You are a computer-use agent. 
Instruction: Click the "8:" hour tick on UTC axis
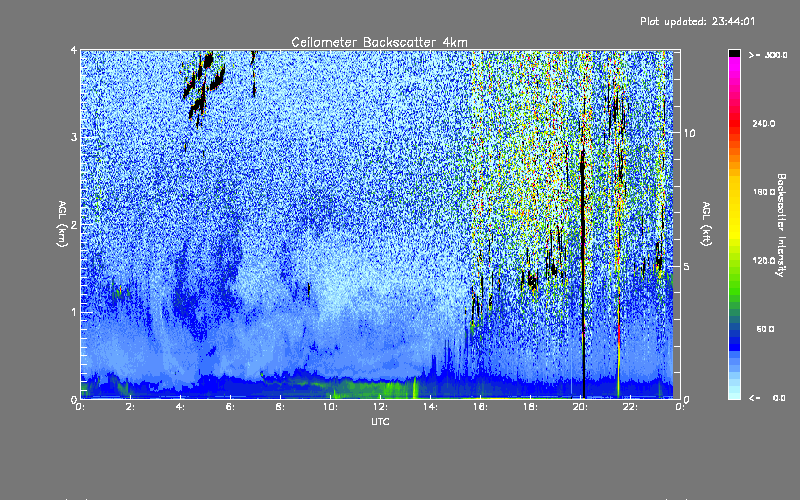pyautogui.click(x=280, y=407)
